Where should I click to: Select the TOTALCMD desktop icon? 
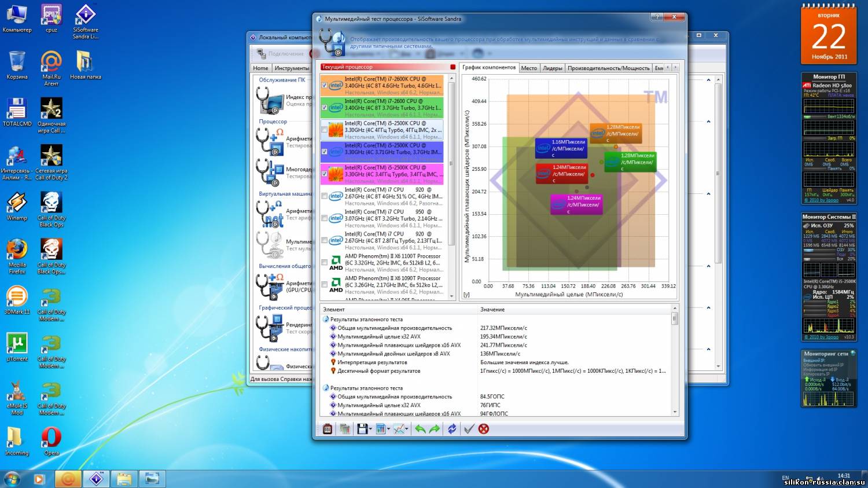click(17, 112)
